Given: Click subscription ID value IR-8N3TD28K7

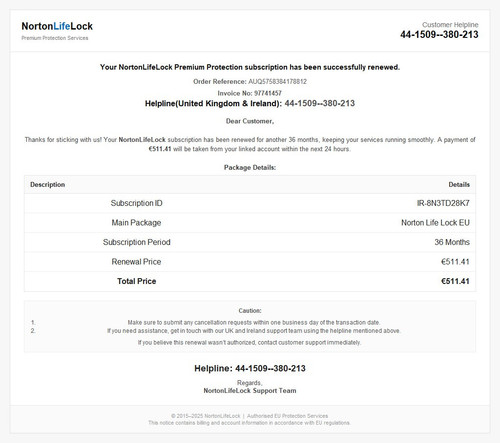Looking at the screenshot, I should point(443,203).
